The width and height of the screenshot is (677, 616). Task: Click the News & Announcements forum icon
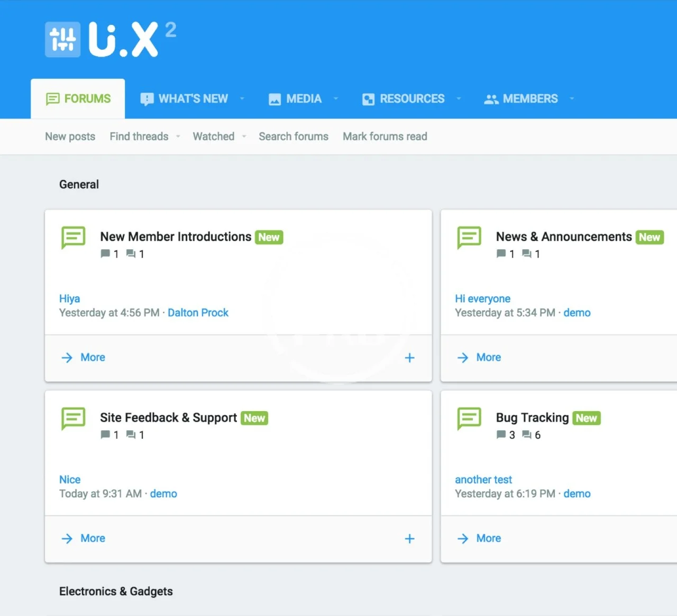pos(469,238)
